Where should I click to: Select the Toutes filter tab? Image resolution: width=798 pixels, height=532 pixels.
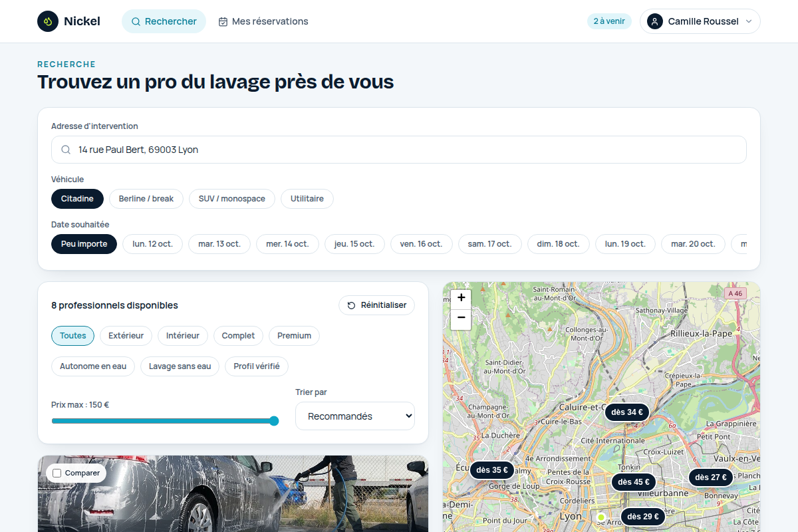tap(73, 336)
